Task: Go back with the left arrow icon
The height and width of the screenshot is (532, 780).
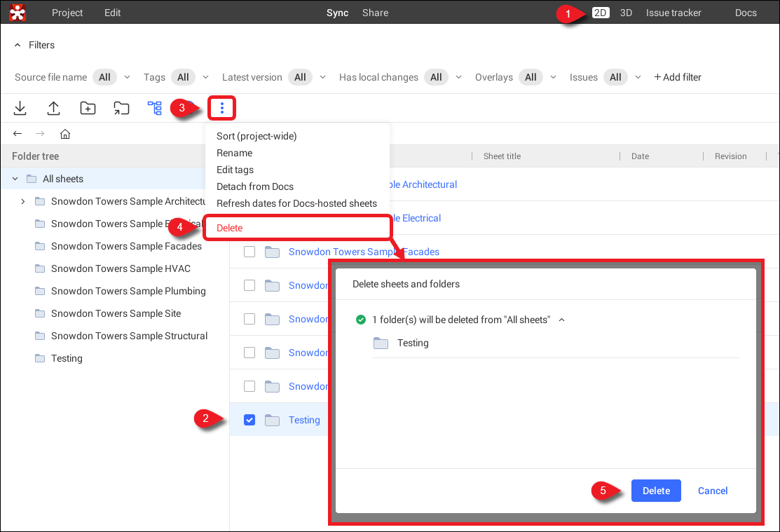Action: [18, 134]
